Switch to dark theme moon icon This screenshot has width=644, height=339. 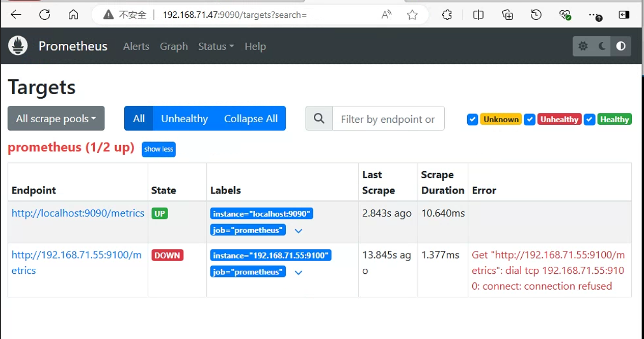tap(602, 46)
